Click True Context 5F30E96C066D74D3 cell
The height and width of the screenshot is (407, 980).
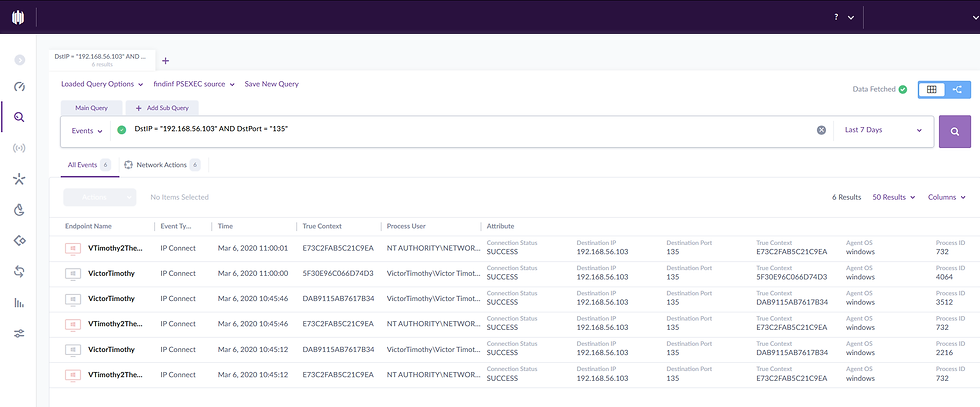(338, 273)
